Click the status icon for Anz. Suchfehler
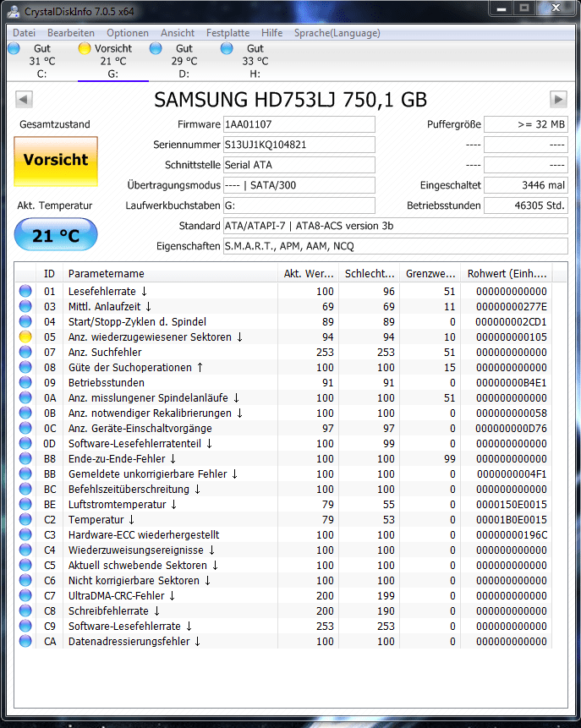The height and width of the screenshot is (728, 581). (25, 352)
